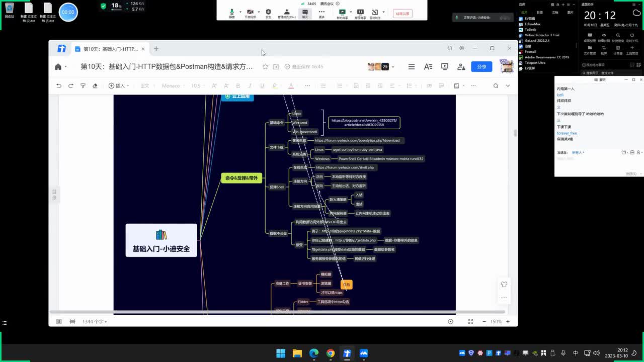Open 管理成员 member management
The height and width of the screenshot is (362, 644).
tap(287, 13)
